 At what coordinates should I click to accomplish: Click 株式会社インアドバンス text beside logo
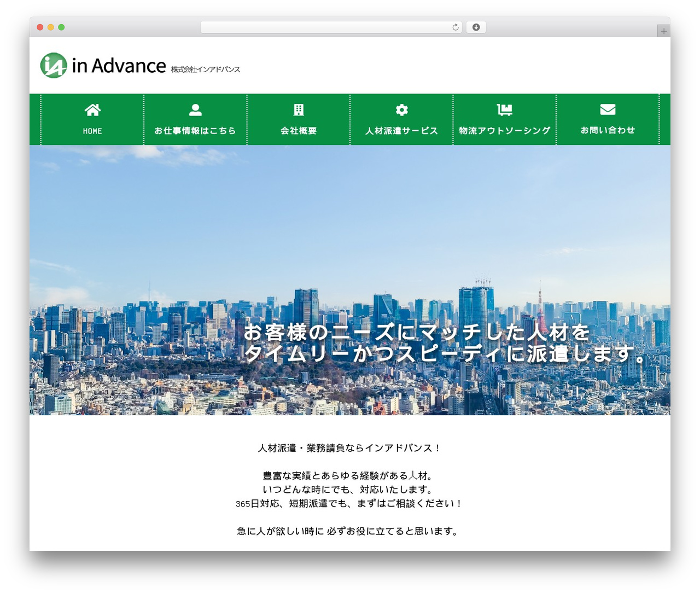pyautogui.click(x=206, y=69)
